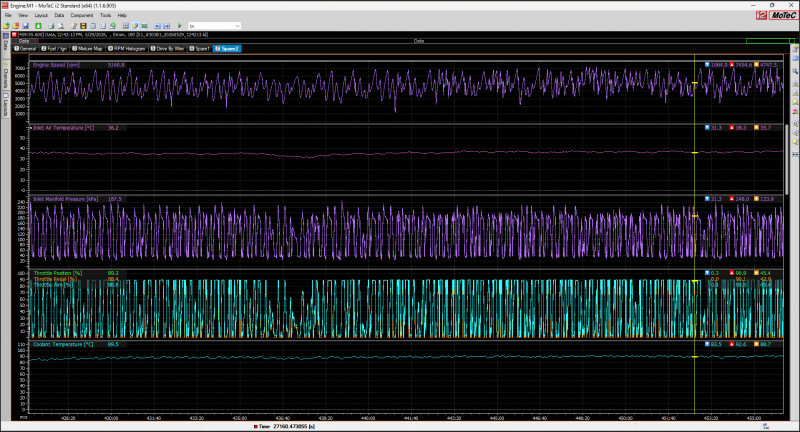Viewport: 800px width, 432px height.
Task: Open the Data side panel tab
Action: [6, 43]
